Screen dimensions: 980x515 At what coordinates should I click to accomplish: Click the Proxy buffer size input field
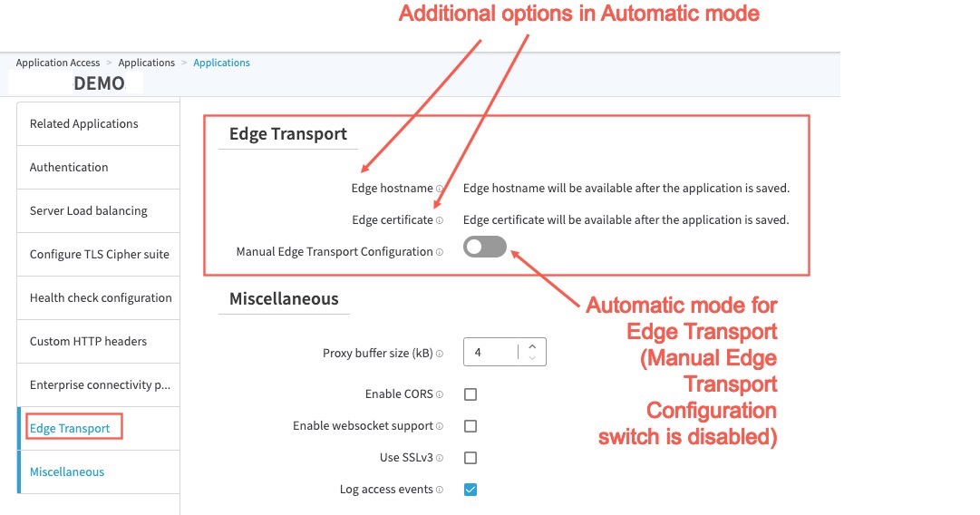coord(491,352)
